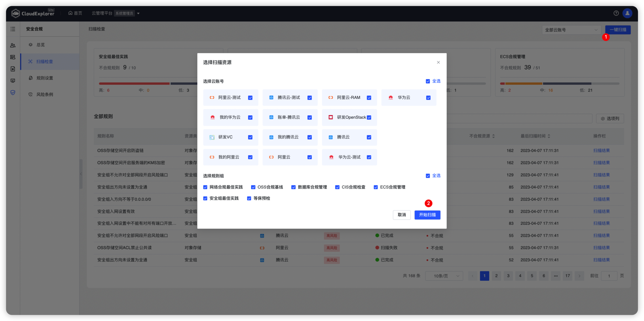Click the ECS合规管理 risk progress bar
This screenshot has height=321, width=644.
click(x=560, y=83)
